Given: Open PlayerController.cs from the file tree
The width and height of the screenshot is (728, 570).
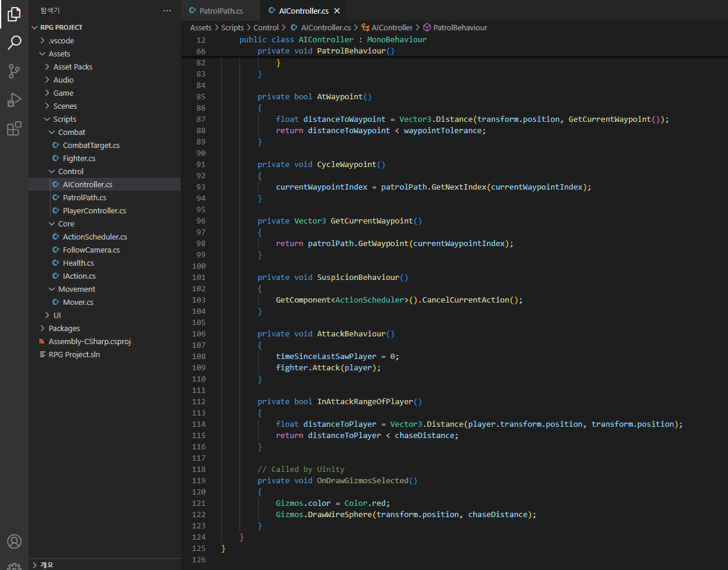Looking at the screenshot, I should [94, 210].
